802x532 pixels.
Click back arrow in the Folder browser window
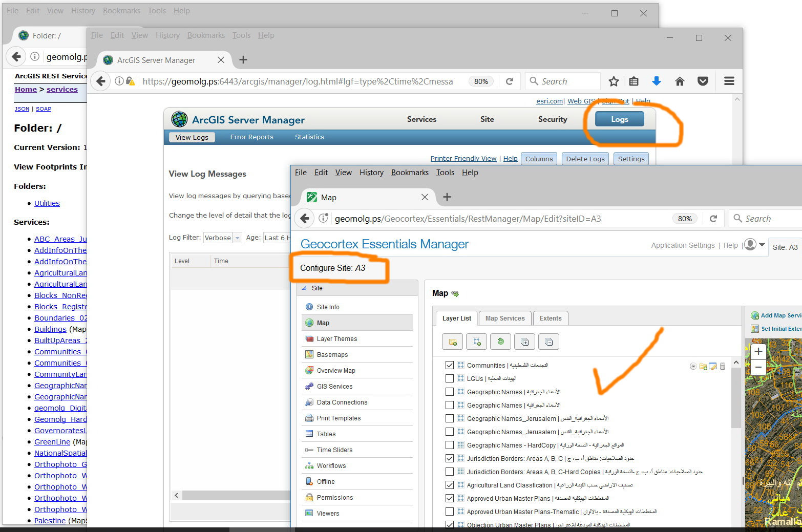click(x=16, y=56)
